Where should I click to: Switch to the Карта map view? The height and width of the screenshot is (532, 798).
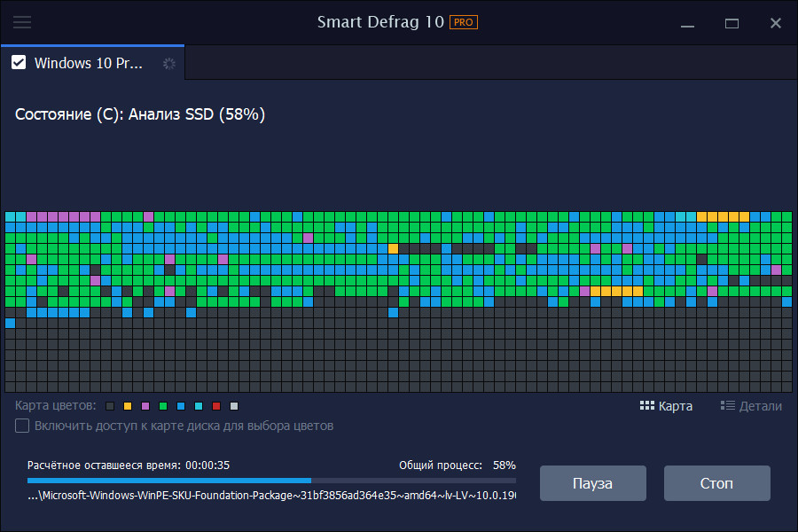coord(666,406)
